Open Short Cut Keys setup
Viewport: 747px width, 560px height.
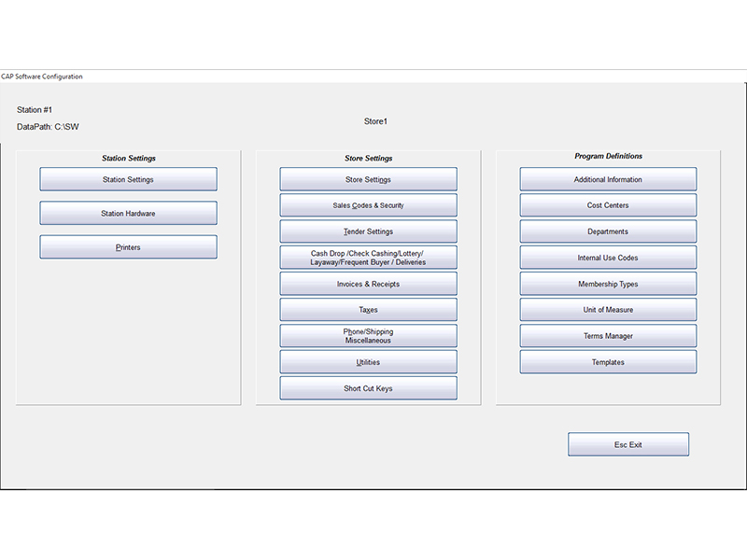point(368,388)
